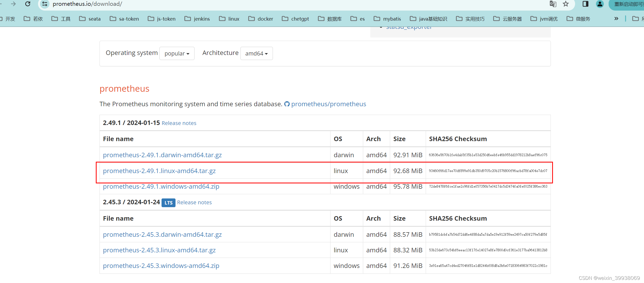644x283 pixels.
Task: Open the 云服务器 bookmark folder
Action: [508, 19]
